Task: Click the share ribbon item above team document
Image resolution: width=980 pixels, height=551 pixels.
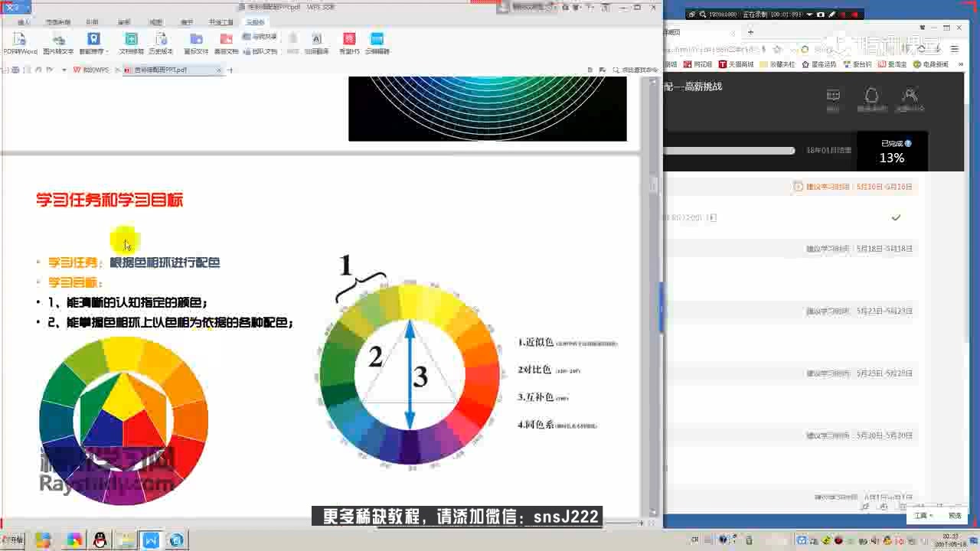Action: pyautogui.click(x=260, y=37)
